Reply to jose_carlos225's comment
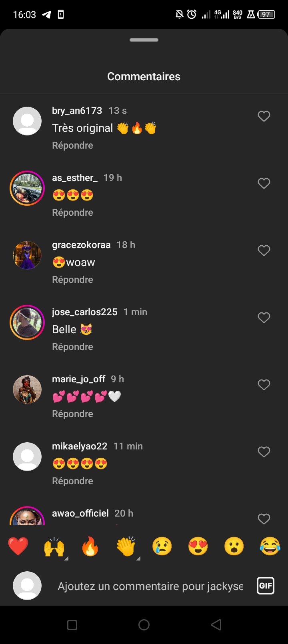 [x=72, y=347]
